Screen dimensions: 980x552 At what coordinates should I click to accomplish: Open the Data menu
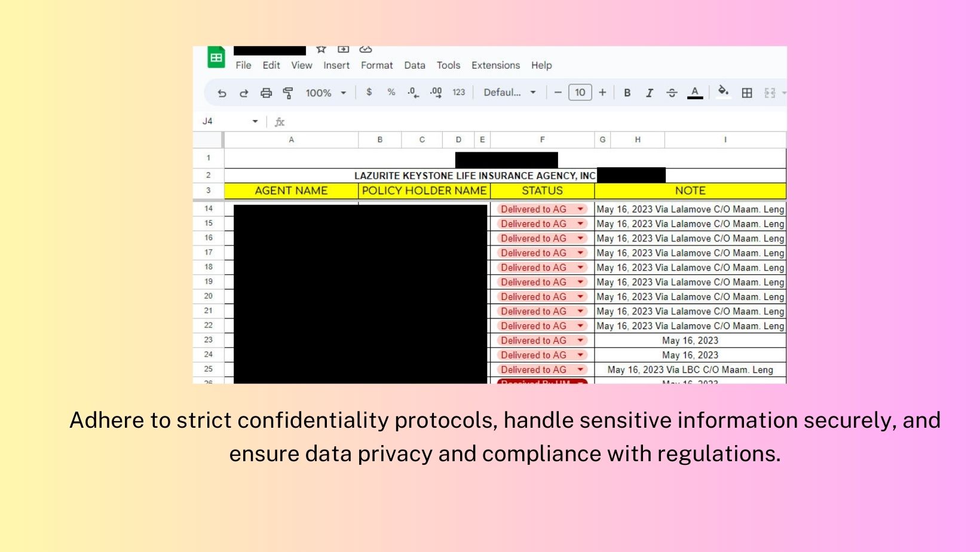click(x=415, y=65)
